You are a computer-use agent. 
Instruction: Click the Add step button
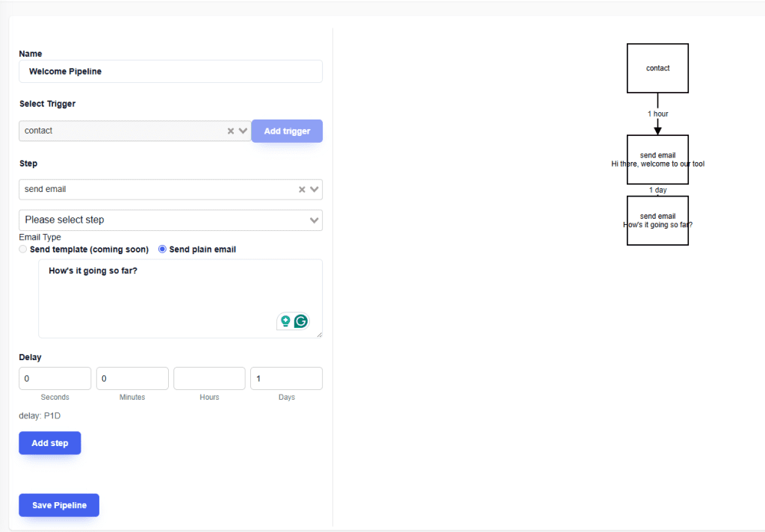pyautogui.click(x=49, y=443)
